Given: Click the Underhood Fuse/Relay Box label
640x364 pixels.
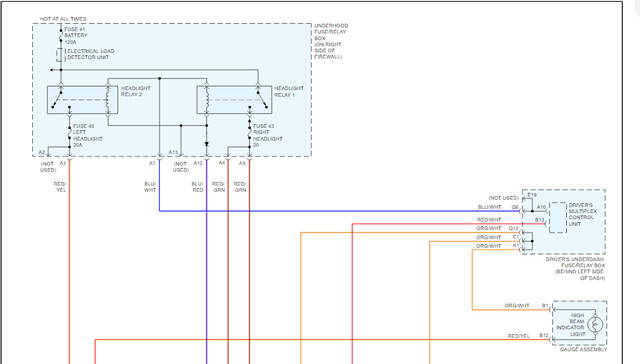Looking at the screenshot, I should click(x=331, y=41).
